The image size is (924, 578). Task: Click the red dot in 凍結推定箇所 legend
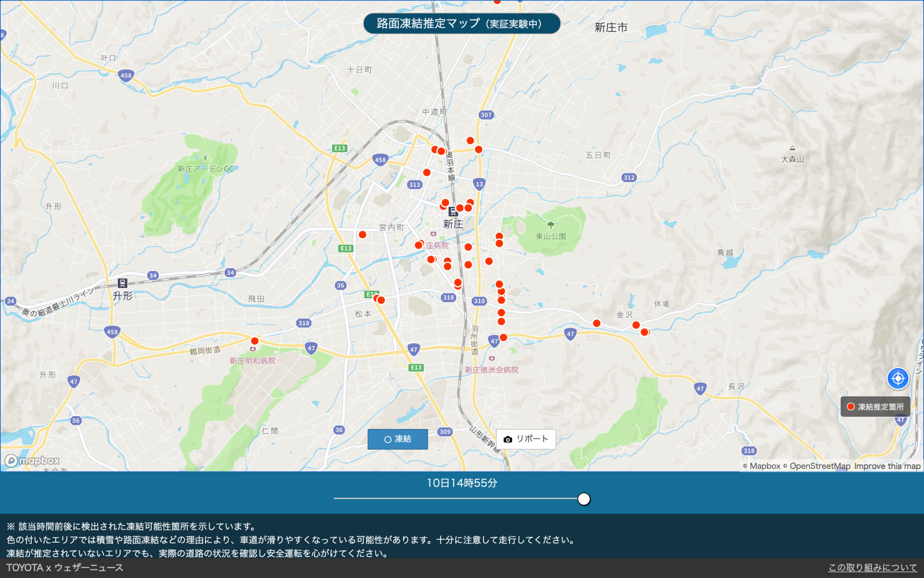pos(851,407)
